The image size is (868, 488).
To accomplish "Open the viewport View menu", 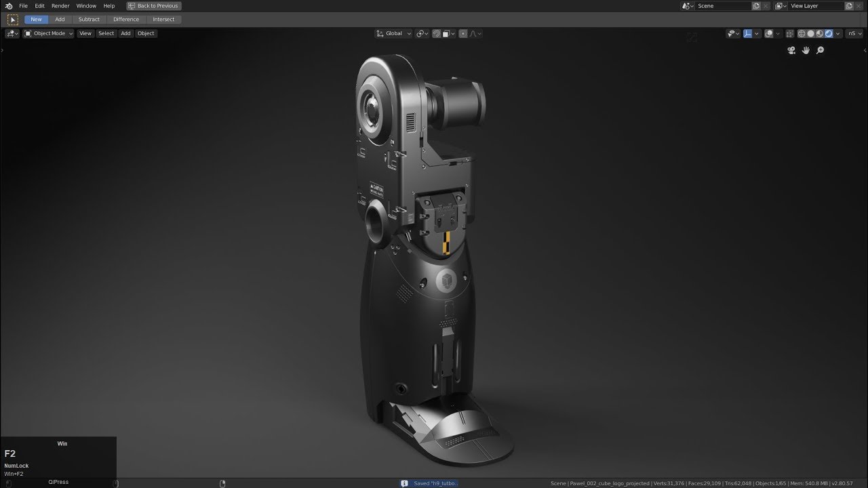I will (85, 33).
